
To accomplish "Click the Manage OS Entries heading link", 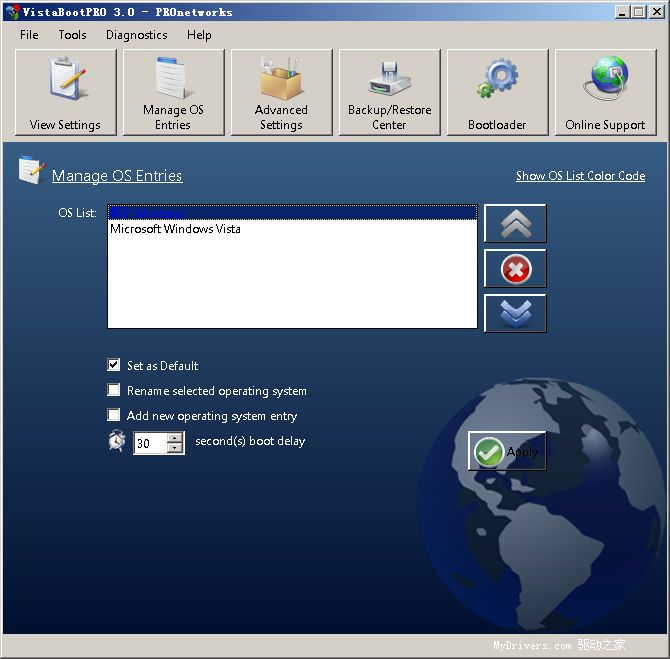I will [117, 176].
